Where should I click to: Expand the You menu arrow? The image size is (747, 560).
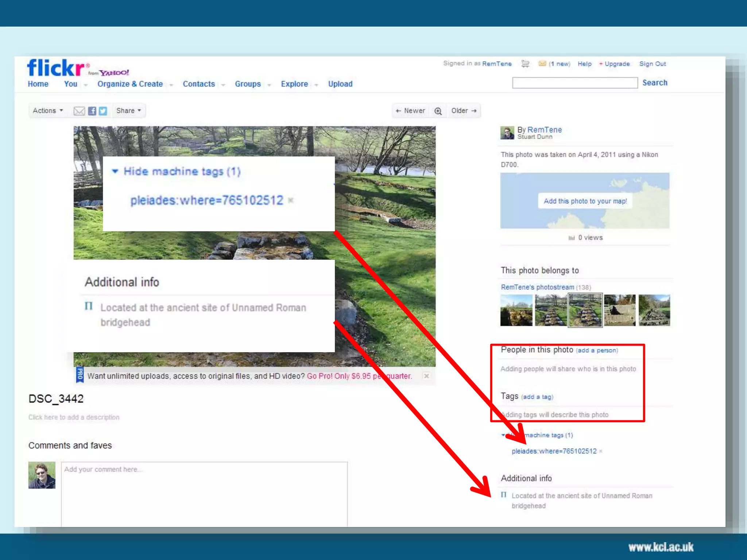click(x=86, y=85)
